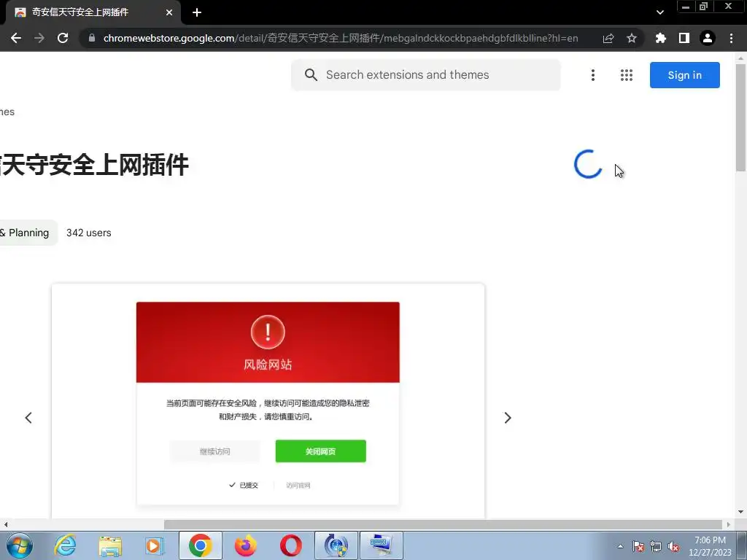Open the Windows Start menu

click(x=19, y=545)
